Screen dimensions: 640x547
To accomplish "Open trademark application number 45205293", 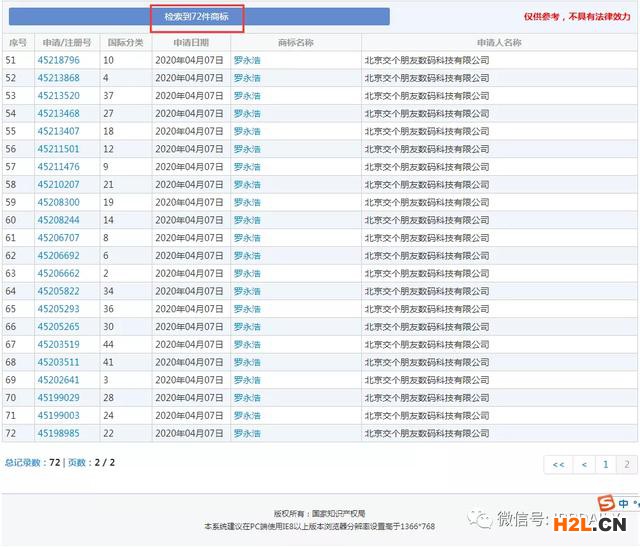I will (58, 309).
